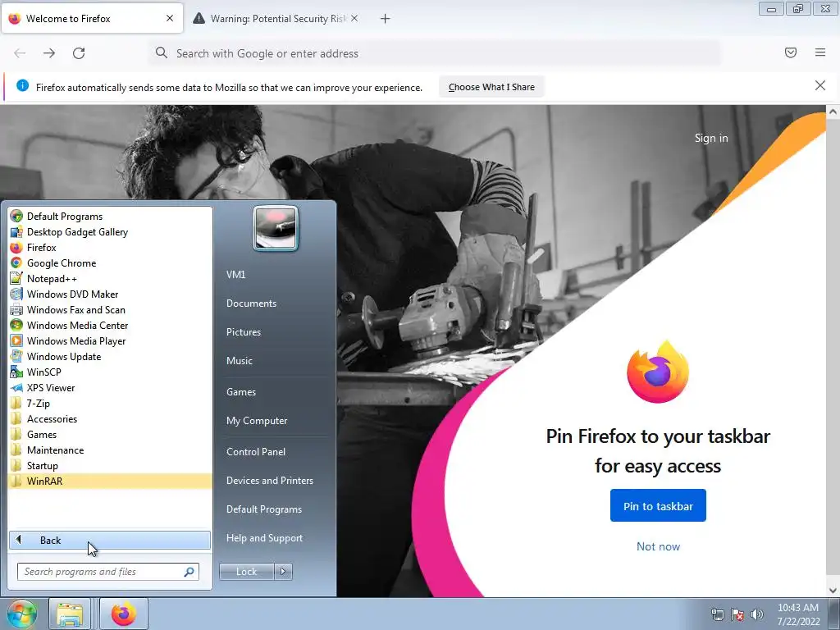
Task: Open Windows Explorer from taskbar
Action: (71, 614)
